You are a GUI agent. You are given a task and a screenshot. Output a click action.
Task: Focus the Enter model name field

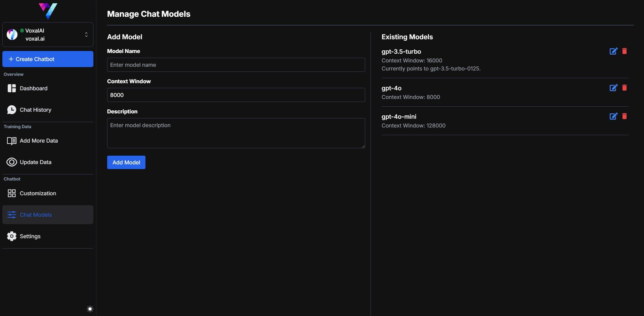(236, 65)
